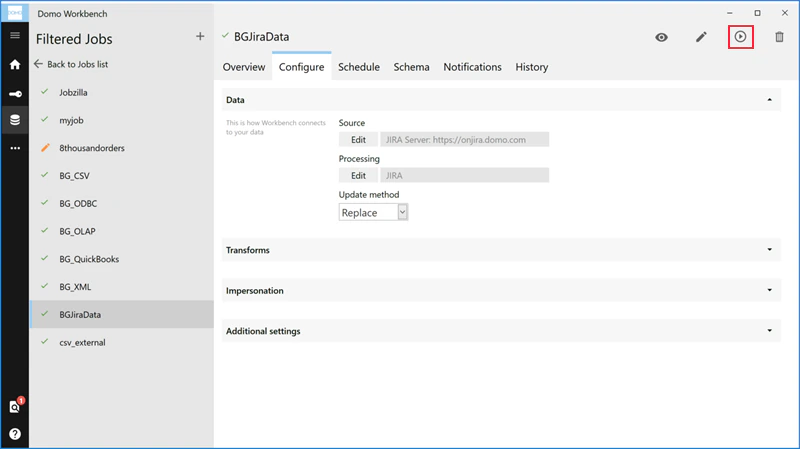800x449 pixels.
Task: Click the JIRA Server source field
Action: click(464, 139)
